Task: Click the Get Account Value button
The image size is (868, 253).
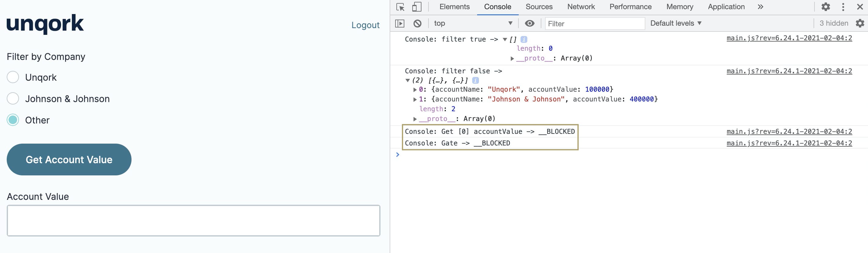Action: [x=69, y=159]
